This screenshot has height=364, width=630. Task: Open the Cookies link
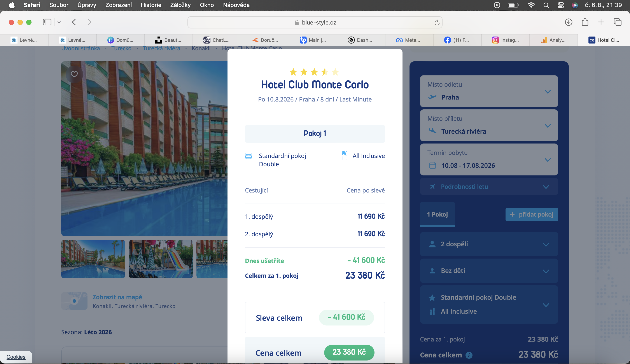[x=16, y=357]
